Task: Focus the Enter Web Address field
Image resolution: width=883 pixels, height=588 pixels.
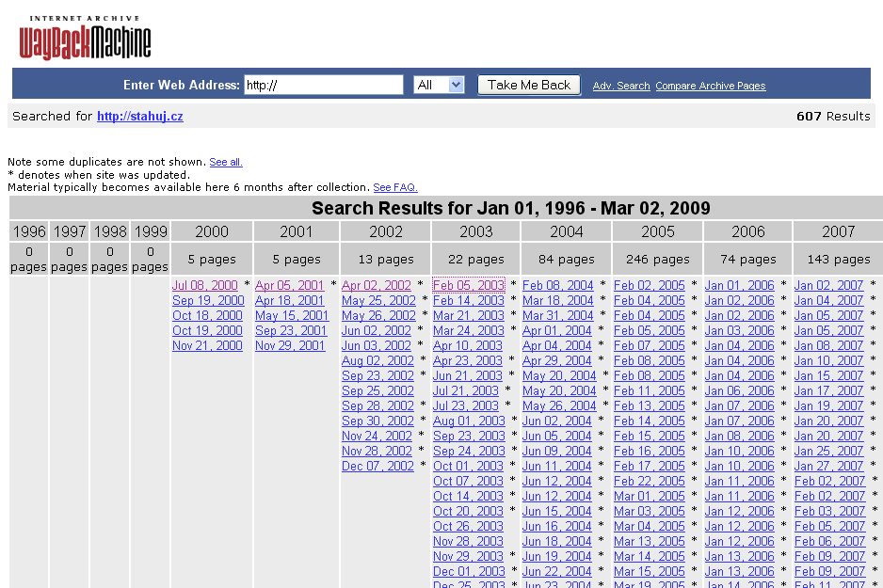Action: [x=324, y=85]
